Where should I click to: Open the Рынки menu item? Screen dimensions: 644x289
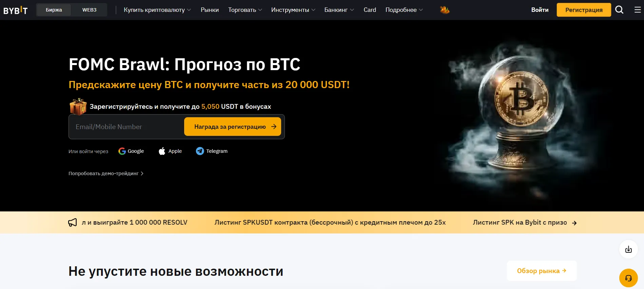coord(210,10)
